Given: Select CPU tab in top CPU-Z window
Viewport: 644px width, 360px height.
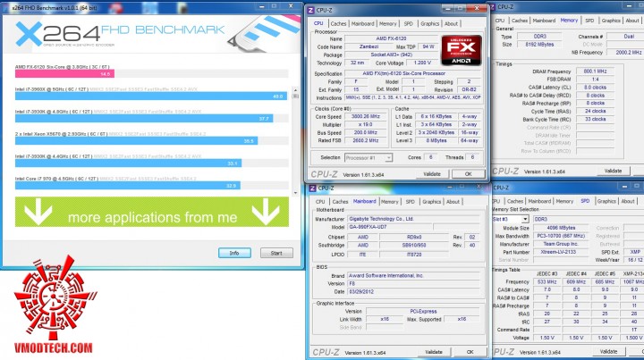Looking at the screenshot, I should click(x=318, y=23).
